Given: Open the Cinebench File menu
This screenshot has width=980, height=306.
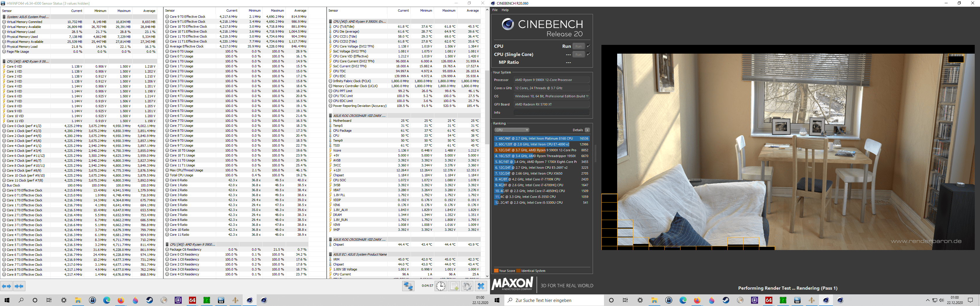Looking at the screenshot, I should click(x=495, y=10).
